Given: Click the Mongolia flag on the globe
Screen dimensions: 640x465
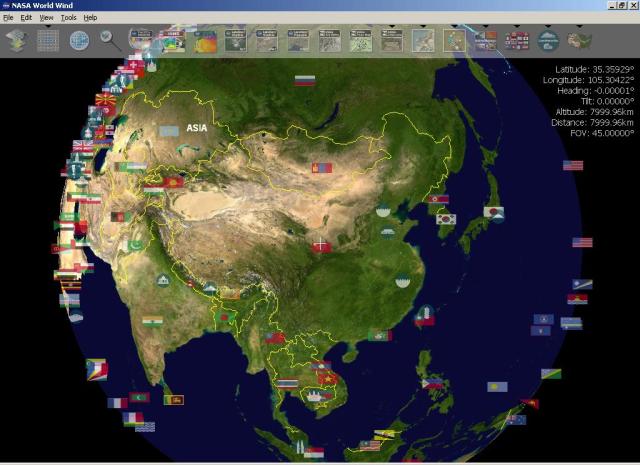Looking at the screenshot, I should pos(322,167).
